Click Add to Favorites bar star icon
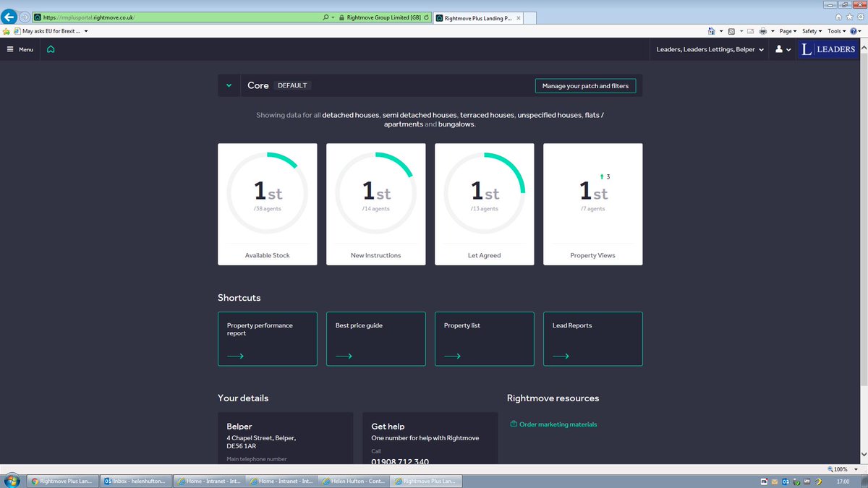Image resolution: width=868 pixels, height=488 pixels. pyautogui.click(x=7, y=31)
